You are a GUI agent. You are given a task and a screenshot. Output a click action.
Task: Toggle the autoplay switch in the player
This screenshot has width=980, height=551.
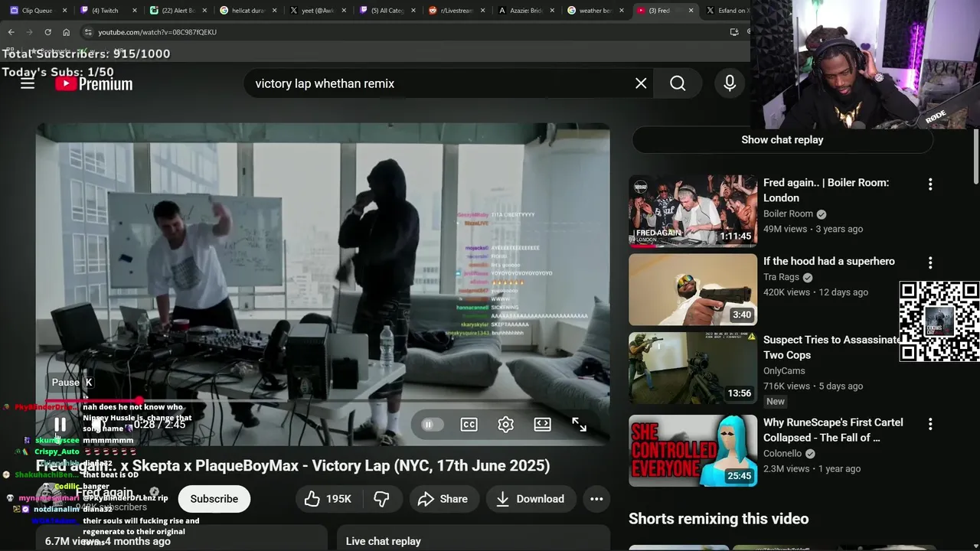pyautogui.click(x=432, y=425)
